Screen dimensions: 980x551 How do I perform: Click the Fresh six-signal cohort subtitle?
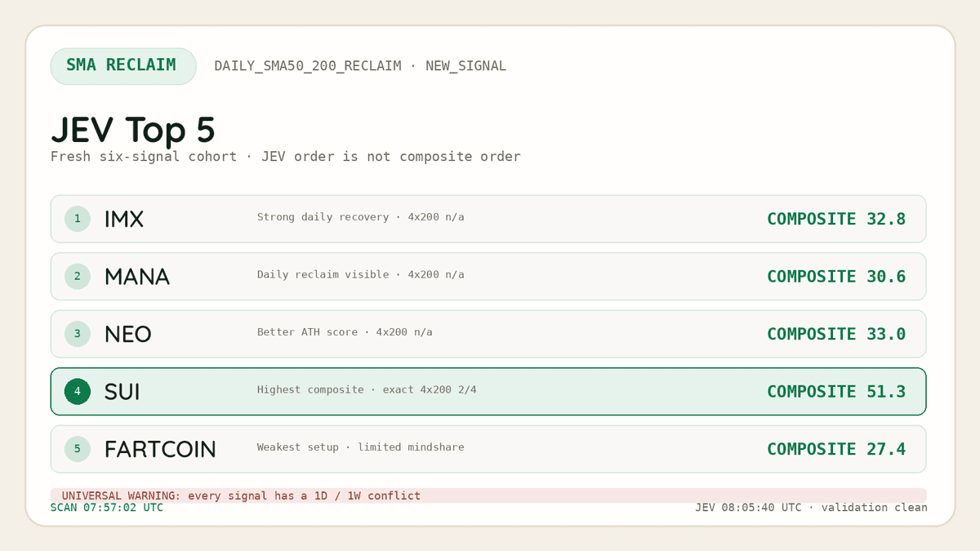click(x=285, y=157)
